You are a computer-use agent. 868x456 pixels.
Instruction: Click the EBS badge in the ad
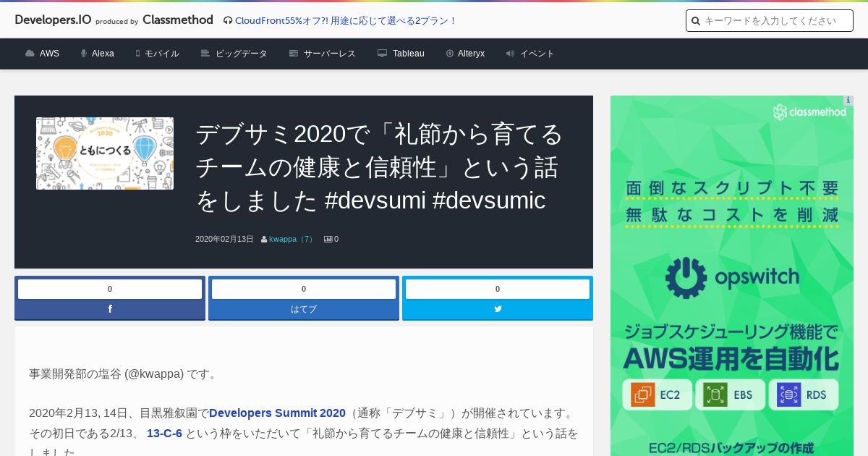pyautogui.click(x=729, y=394)
